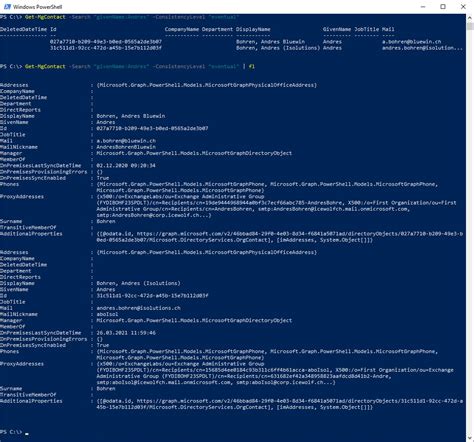Click the cn=19de9444968944a0bf3c7ecf66abc785-AndresBohre proxy address line
Screen dimensions: 474x442
pyautogui.click(x=276, y=203)
